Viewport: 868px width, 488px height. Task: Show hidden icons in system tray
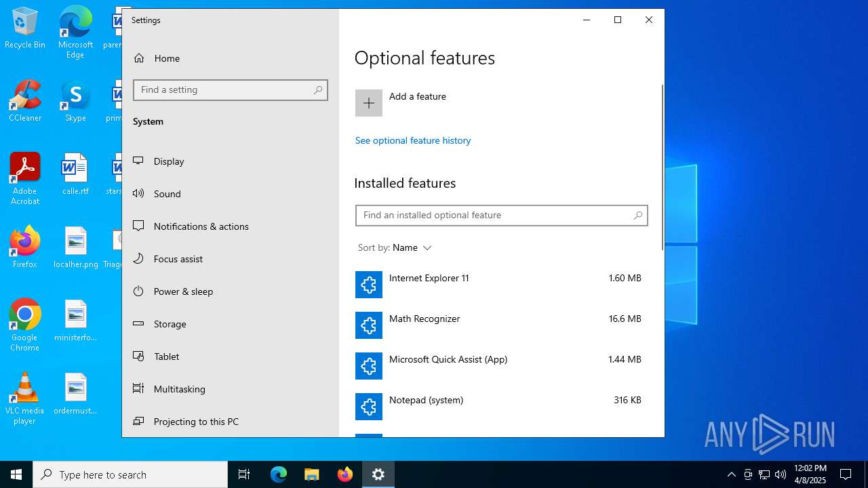pos(731,474)
